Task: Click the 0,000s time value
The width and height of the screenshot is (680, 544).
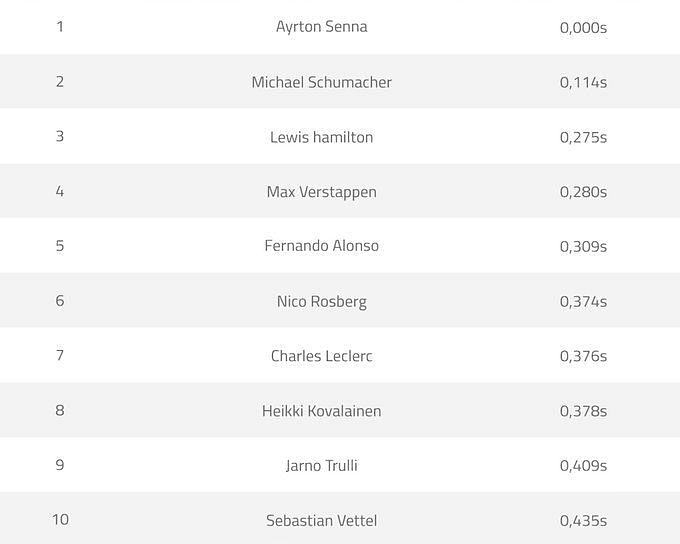Action: (x=583, y=28)
